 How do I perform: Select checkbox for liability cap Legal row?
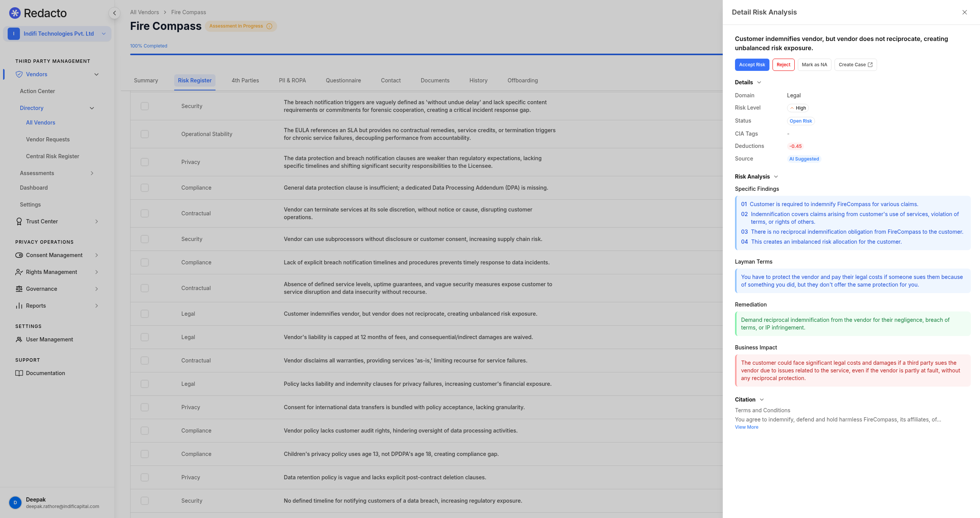point(144,337)
